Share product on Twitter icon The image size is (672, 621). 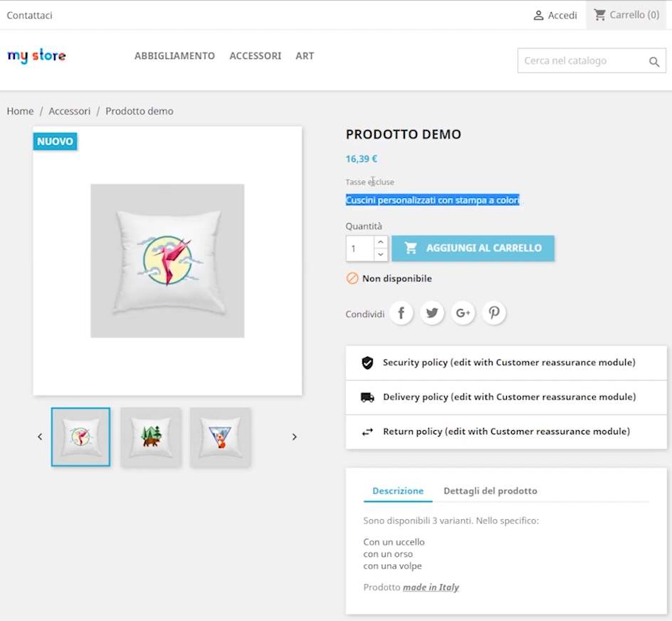point(432,313)
